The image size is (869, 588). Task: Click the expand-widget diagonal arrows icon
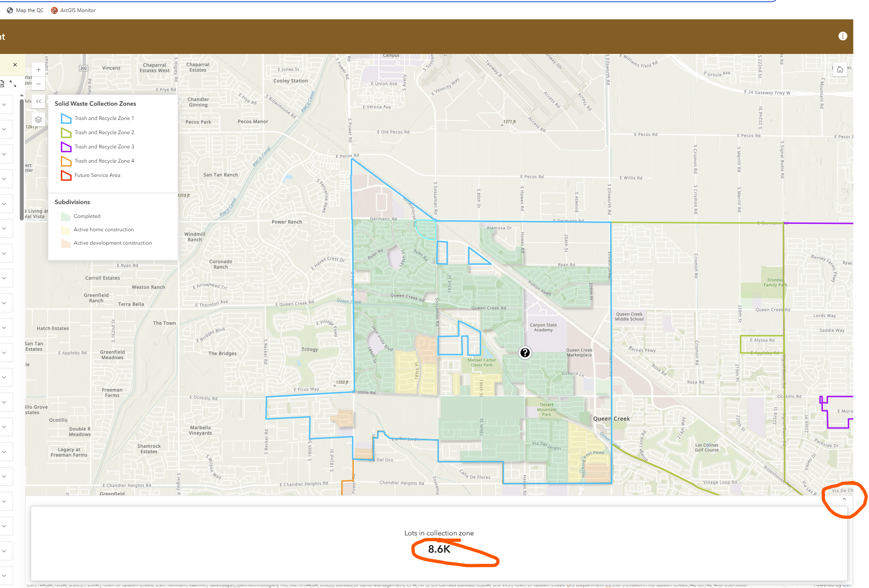click(x=12, y=84)
